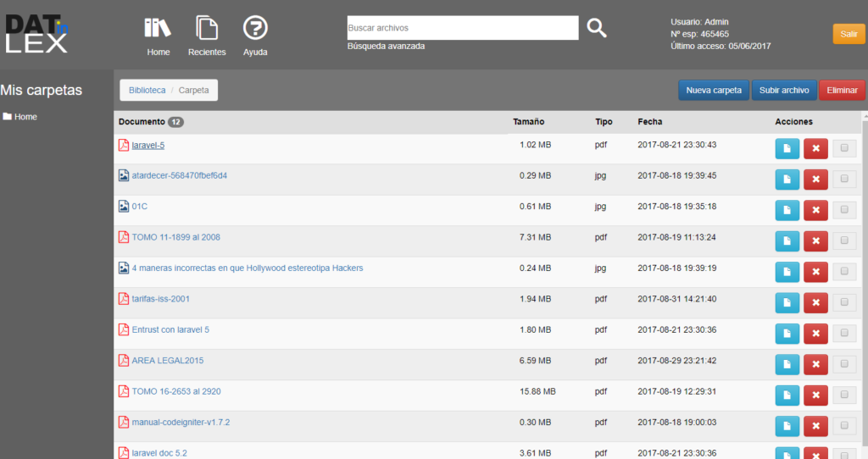This screenshot has height=459, width=868.
Task: Open the laravel doc 5.2 link
Action: point(159,453)
